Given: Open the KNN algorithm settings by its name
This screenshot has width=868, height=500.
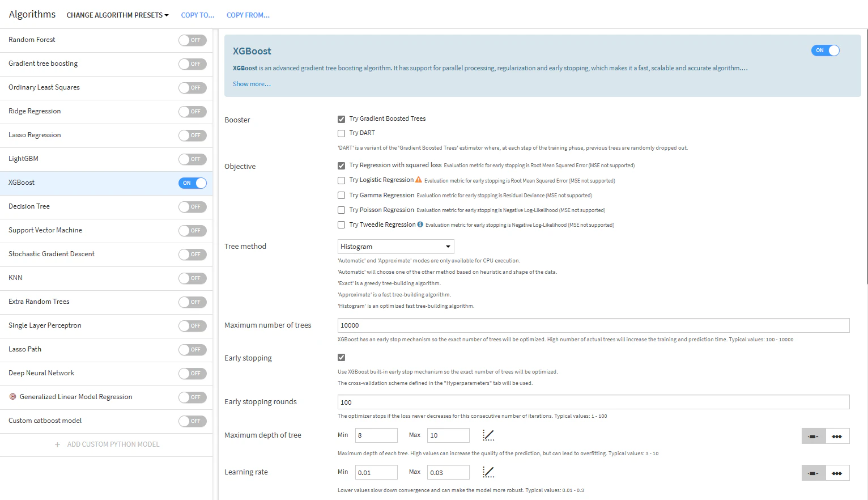Looking at the screenshot, I should click(15, 278).
